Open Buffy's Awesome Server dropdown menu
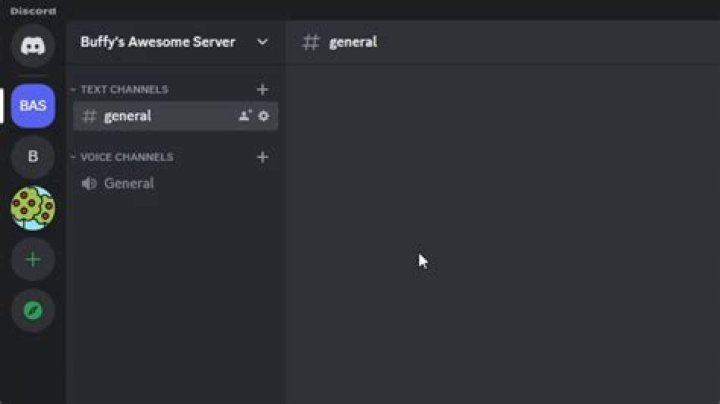720x404 pixels. pos(175,42)
